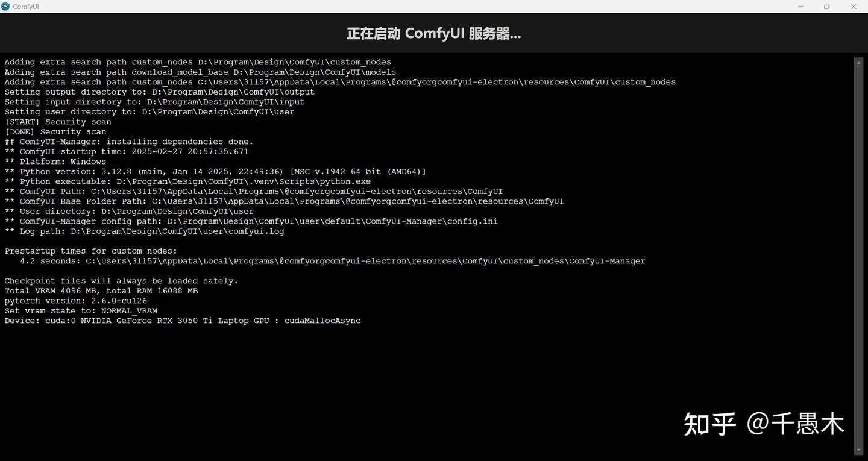Click the log scrollbar up arrow
This screenshot has width=868, height=461.
click(859, 61)
